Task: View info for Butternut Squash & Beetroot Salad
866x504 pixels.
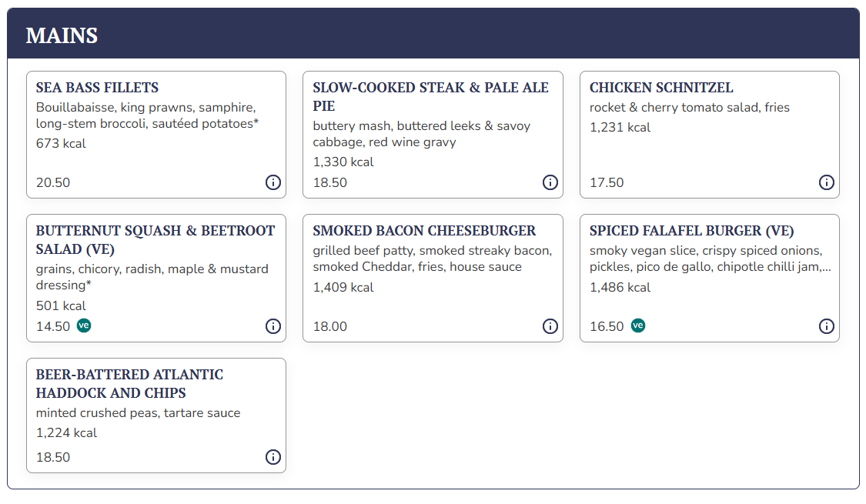Action: coord(273,326)
